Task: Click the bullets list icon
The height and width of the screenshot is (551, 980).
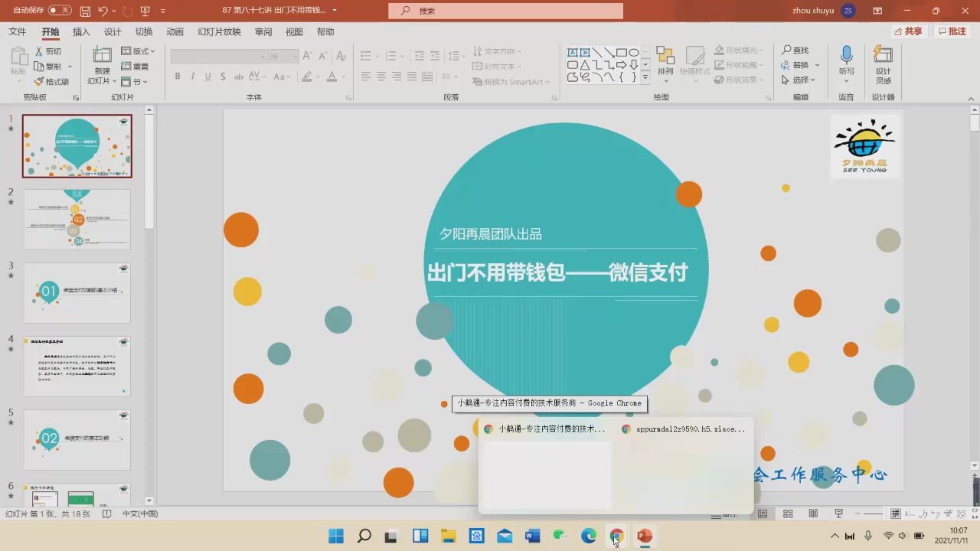Action: (x=365, y=56)
